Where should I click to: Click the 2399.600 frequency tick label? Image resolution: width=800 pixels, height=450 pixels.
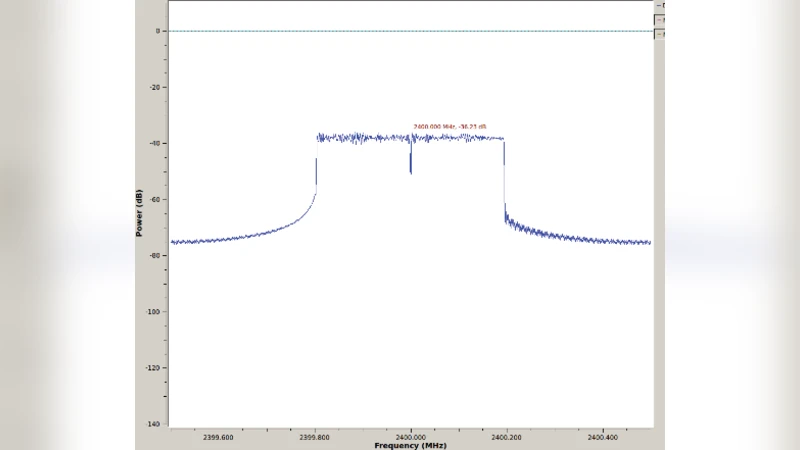coord(218,436)
